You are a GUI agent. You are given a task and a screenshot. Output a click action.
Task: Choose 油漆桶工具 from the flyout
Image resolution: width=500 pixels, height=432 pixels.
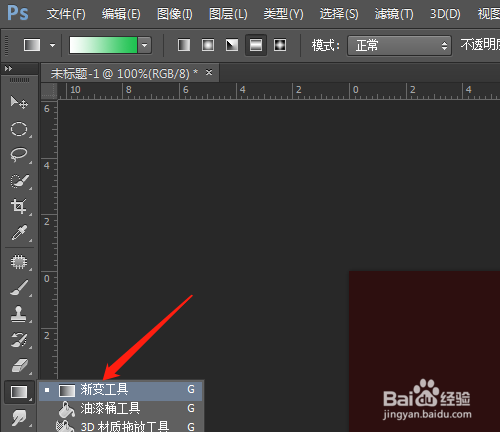pyautogui.click(x=121, y=408)
